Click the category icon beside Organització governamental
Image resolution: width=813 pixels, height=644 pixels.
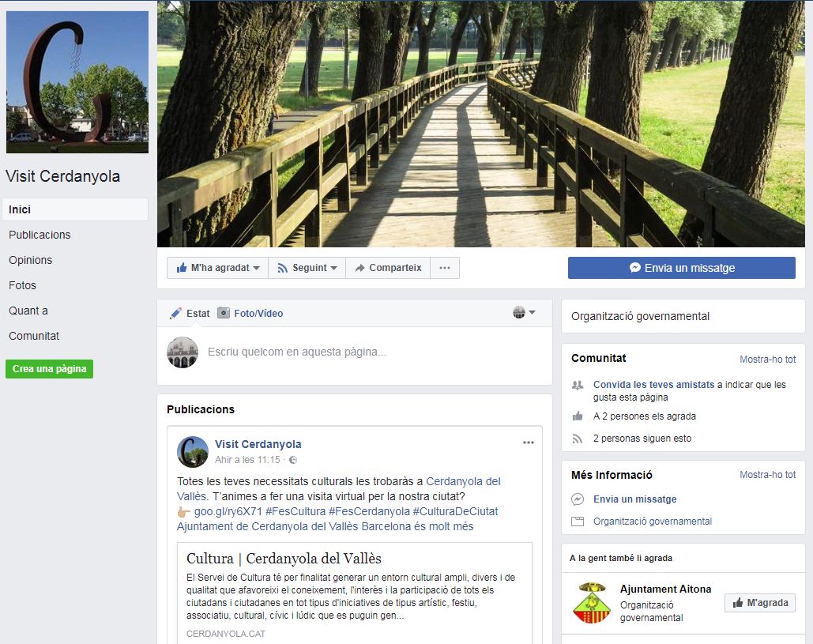tap(577, 522)
